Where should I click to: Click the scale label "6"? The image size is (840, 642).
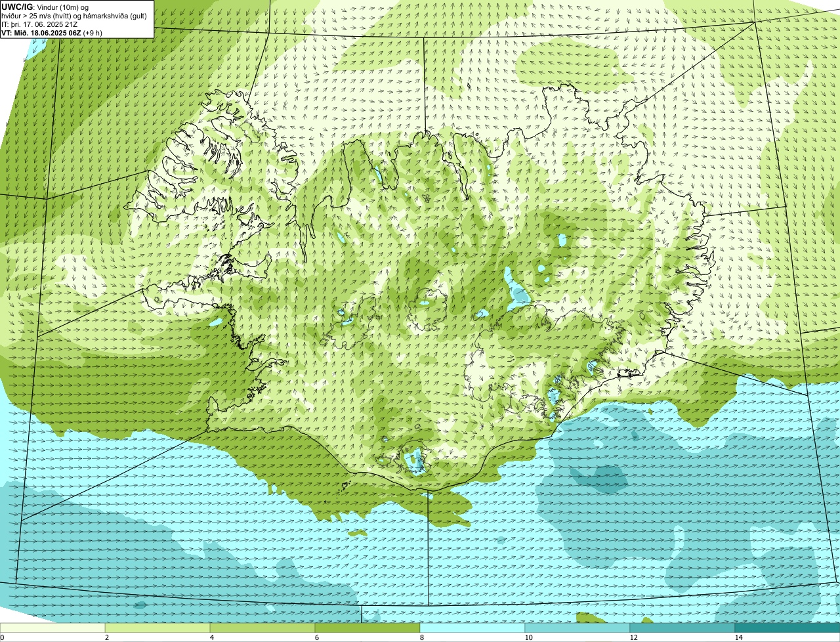[x=316, y=637]
